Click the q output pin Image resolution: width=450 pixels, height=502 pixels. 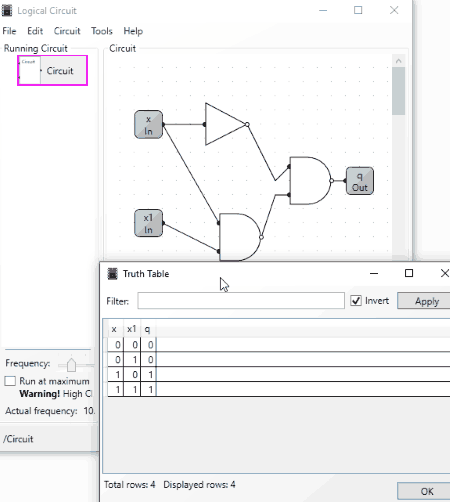coord(360,181)
